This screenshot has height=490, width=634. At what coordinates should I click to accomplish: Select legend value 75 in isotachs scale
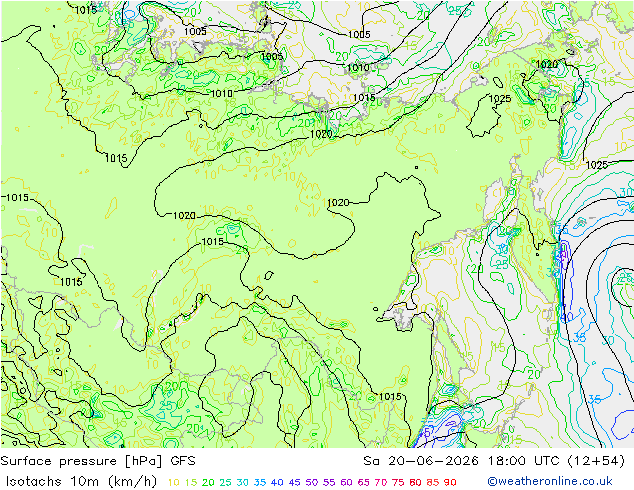coord(398,482)
